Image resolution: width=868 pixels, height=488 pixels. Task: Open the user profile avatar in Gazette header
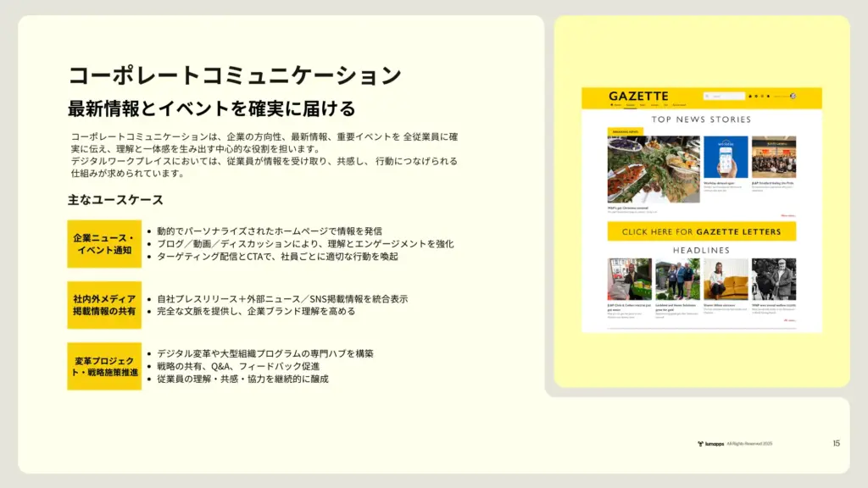793,97
